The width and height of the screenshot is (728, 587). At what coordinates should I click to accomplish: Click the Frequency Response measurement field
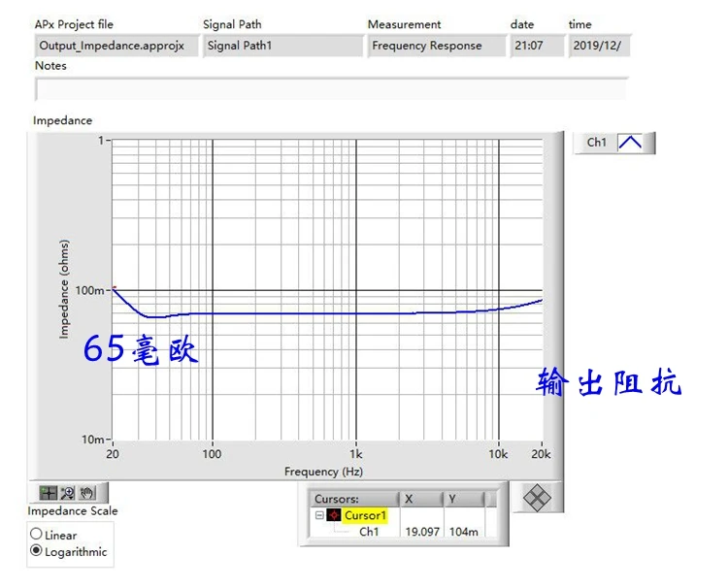click(x=436, y=46)
